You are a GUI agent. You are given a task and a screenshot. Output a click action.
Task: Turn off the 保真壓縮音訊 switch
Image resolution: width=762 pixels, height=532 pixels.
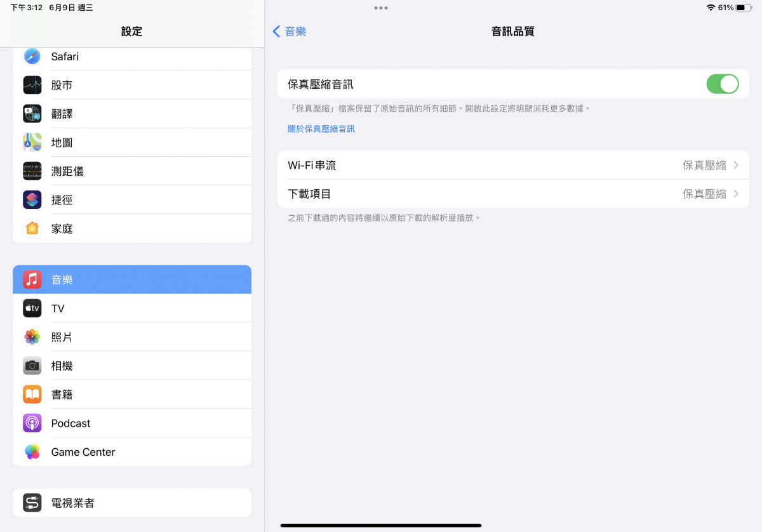[x=723, y=84]
